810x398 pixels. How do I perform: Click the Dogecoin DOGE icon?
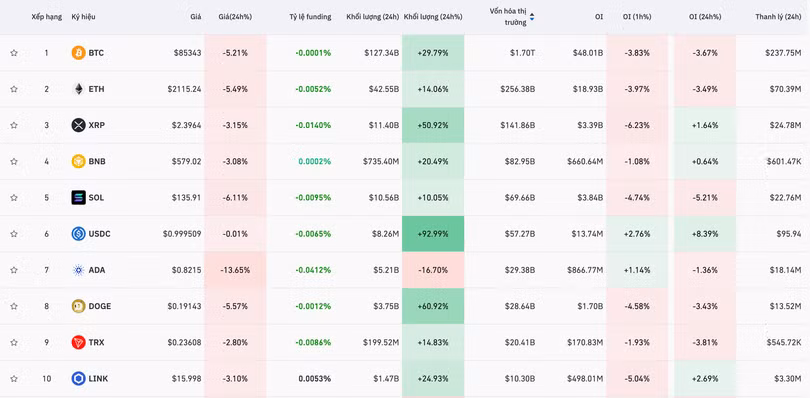click(x=79, y=306)
